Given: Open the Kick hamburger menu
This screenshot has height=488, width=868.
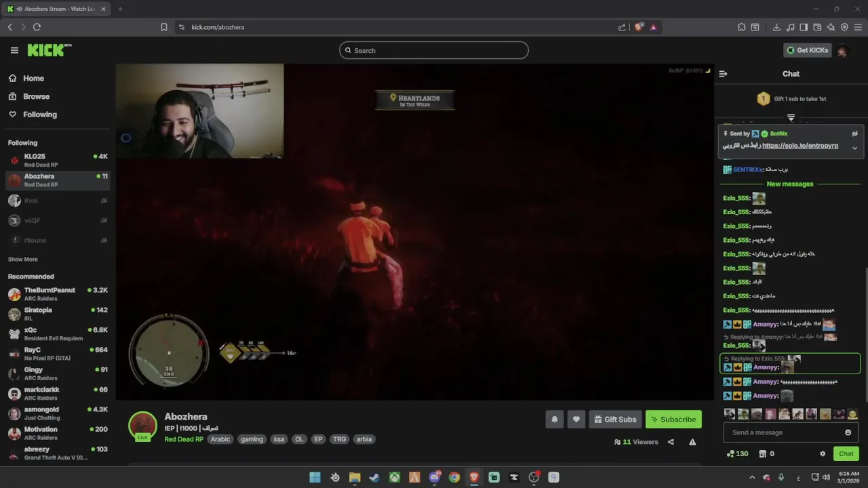Looking at the screenshot, I should point(14,50).
